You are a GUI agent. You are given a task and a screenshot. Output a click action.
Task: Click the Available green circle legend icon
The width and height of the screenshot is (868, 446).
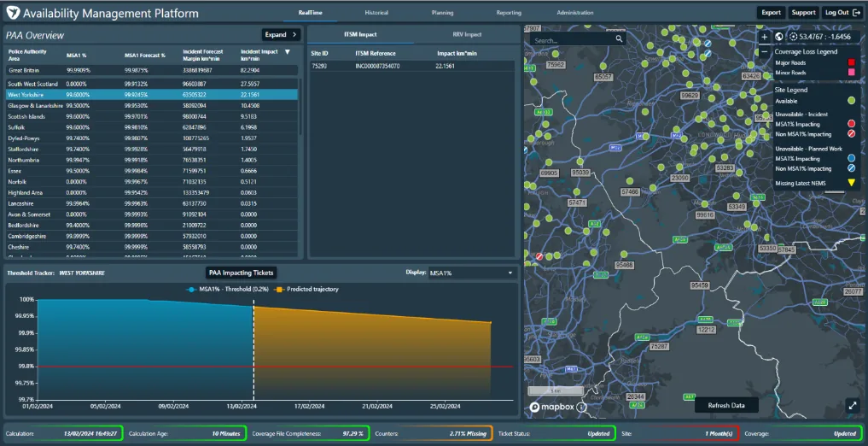852,100
